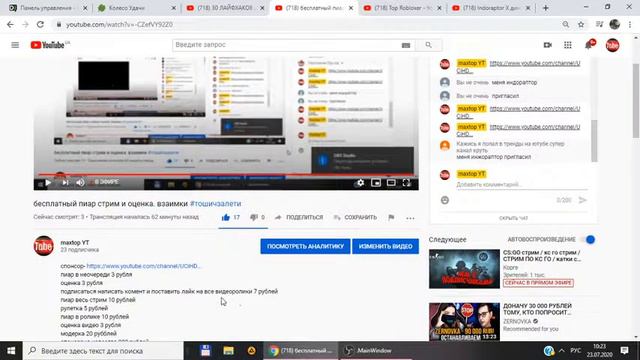Open the YouTube hamburger guide menu
Screen dimensions: 640x360
[15, 45]
